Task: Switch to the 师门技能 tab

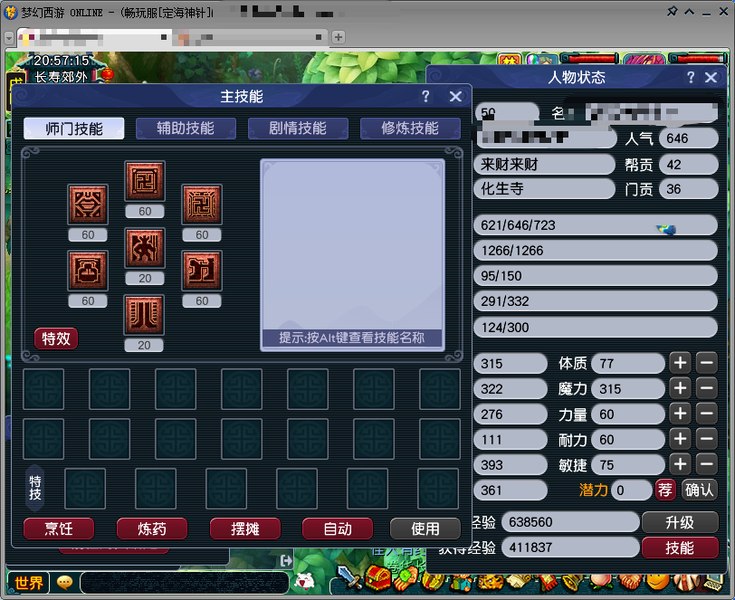Action: coord(74,128)
